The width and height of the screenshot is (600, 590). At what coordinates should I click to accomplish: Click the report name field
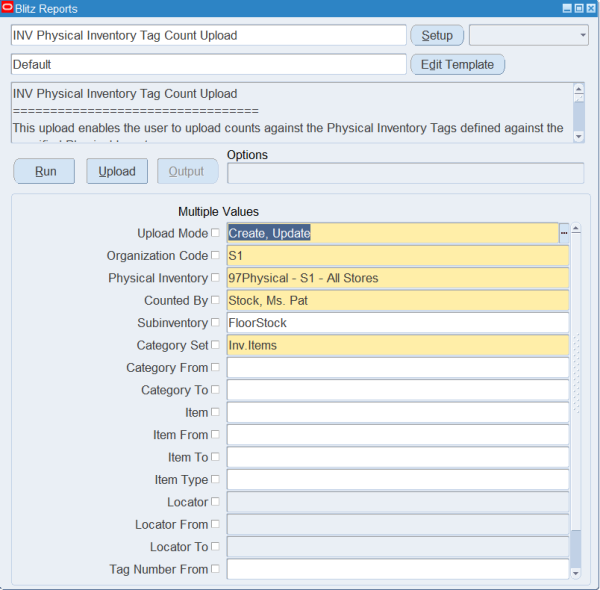coord(209,35)
